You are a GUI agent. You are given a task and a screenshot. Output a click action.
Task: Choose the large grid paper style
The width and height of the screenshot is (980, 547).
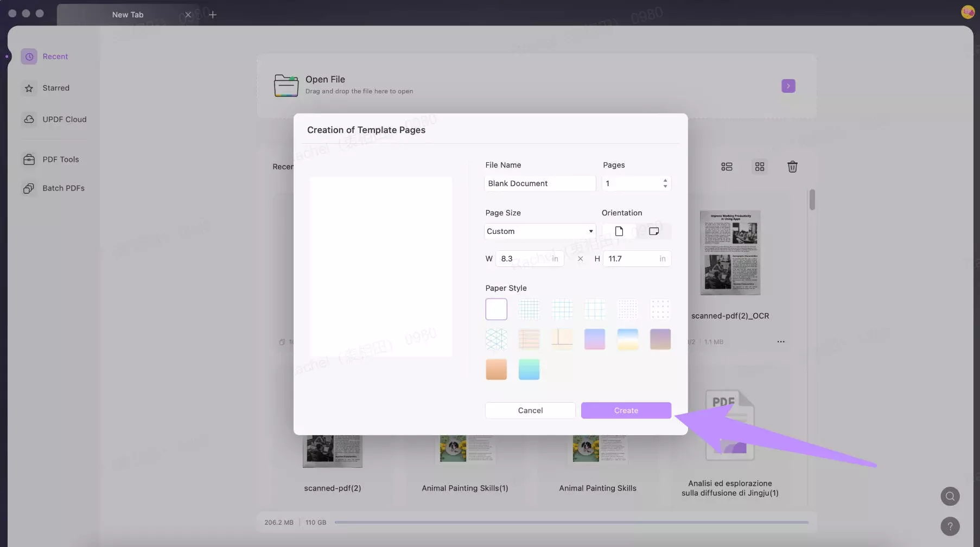pyautogui.click(x=595, y=309)
